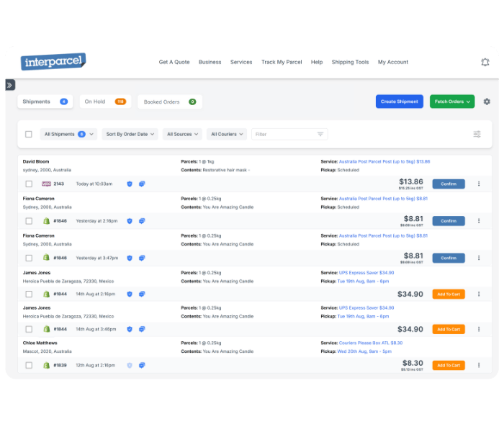Open three-dot menu for David Bloom shipment

click(479, 184)
